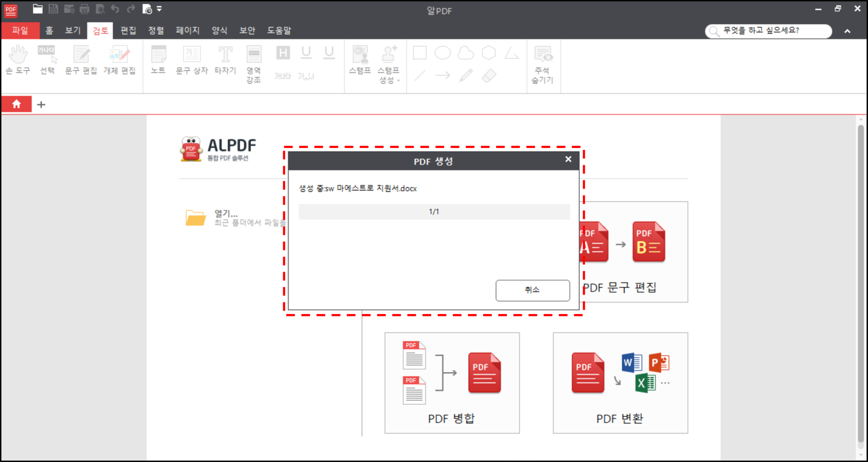Switch to the 편집 ribbon tab
This screenshot has width=868, height=462.
[128, 30]
